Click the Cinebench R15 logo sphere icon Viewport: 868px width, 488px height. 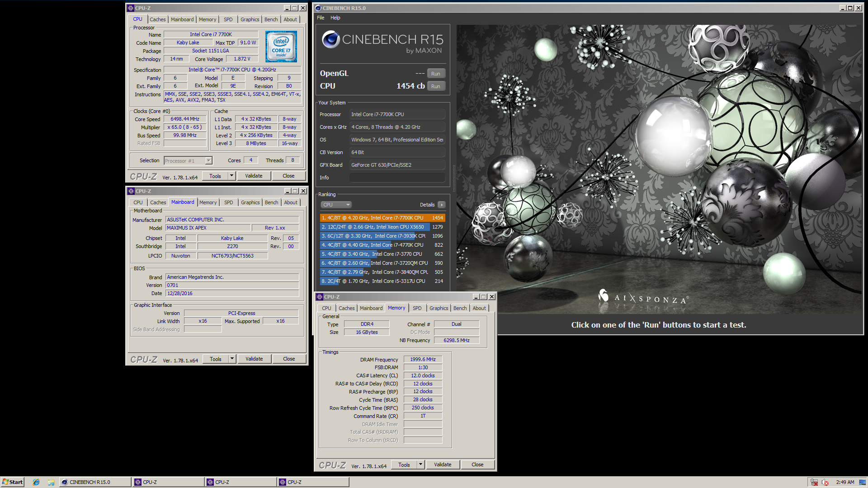330,40
